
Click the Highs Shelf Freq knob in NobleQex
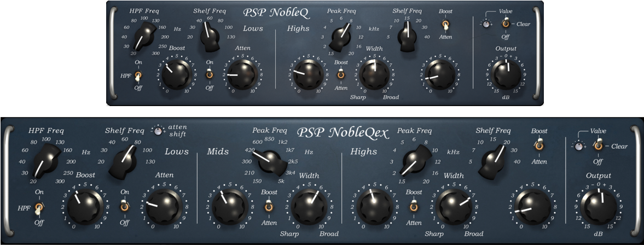pos(495,161)
